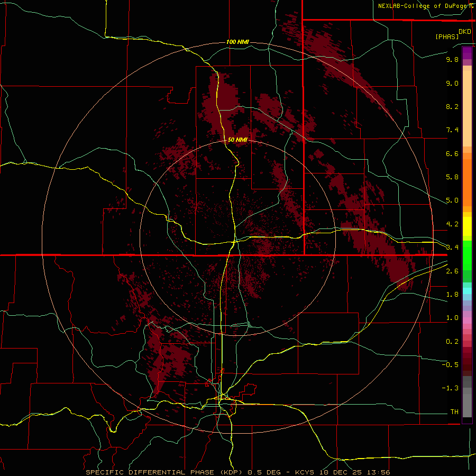Click the DKD label above the color bar
The width and height of the screenshot is (476, 476).
coord(465,32)
